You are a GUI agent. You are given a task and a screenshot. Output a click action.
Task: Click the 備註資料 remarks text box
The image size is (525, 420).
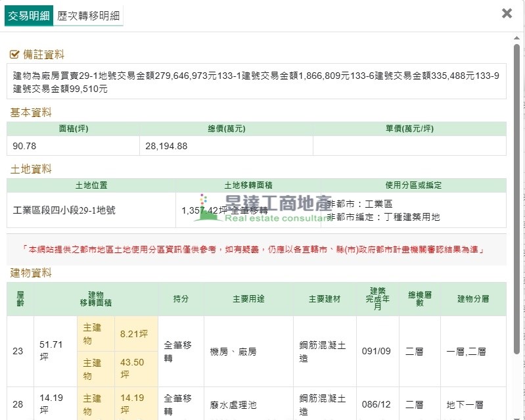pyautogui.click(x=256, y=82)
